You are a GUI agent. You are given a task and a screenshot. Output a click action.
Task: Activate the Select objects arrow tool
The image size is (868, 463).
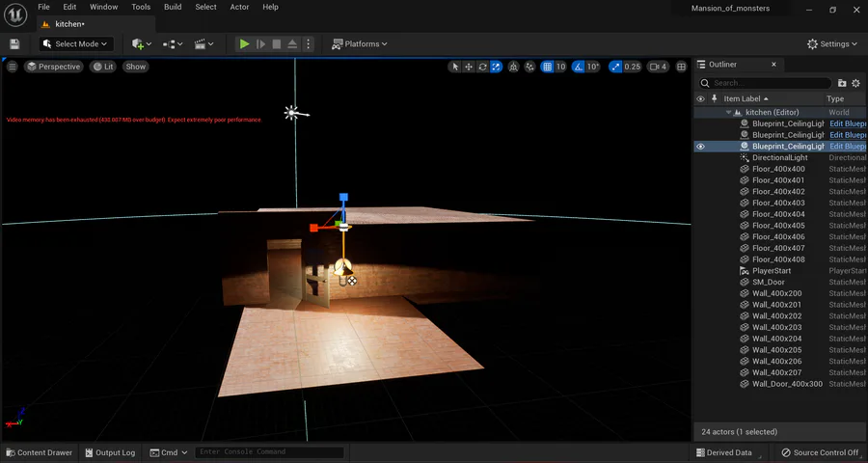pos(455,67)
